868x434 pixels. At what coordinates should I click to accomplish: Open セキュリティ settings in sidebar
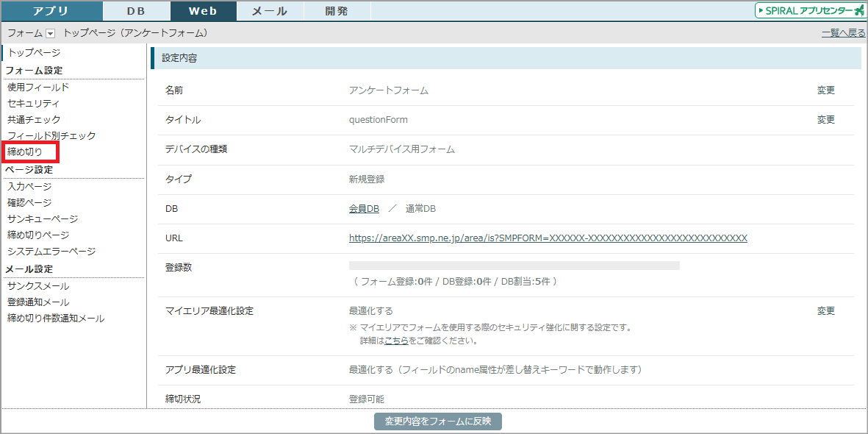[33, 104]
